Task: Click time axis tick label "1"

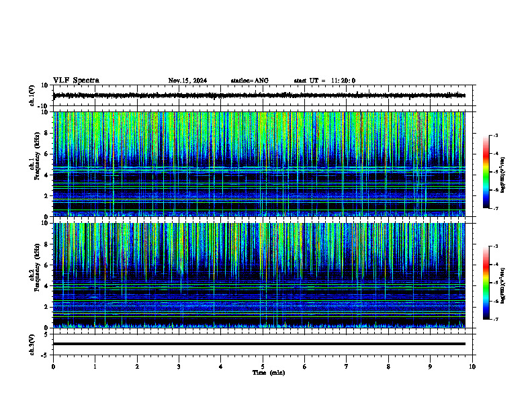Action: 95,367
